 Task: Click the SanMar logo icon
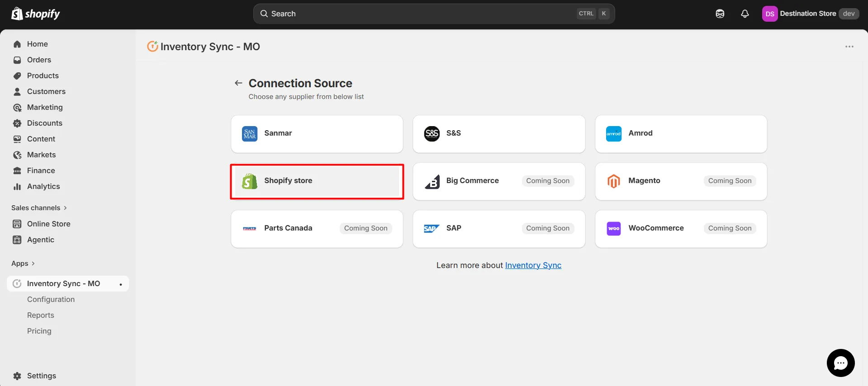click(250, 134)
